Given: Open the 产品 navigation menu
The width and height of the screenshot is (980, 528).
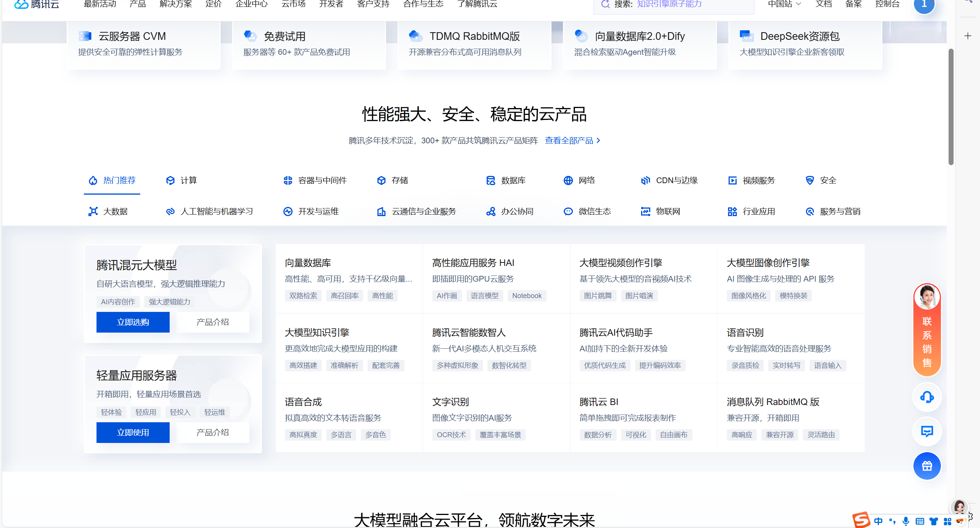Looking at the screenshot, I should coord(137,4).
